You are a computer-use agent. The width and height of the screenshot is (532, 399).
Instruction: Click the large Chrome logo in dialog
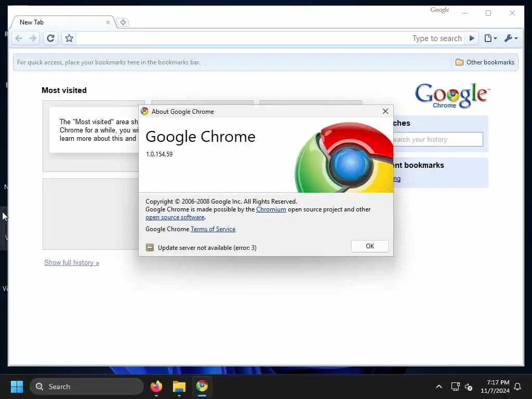click(x=344, y=158)
